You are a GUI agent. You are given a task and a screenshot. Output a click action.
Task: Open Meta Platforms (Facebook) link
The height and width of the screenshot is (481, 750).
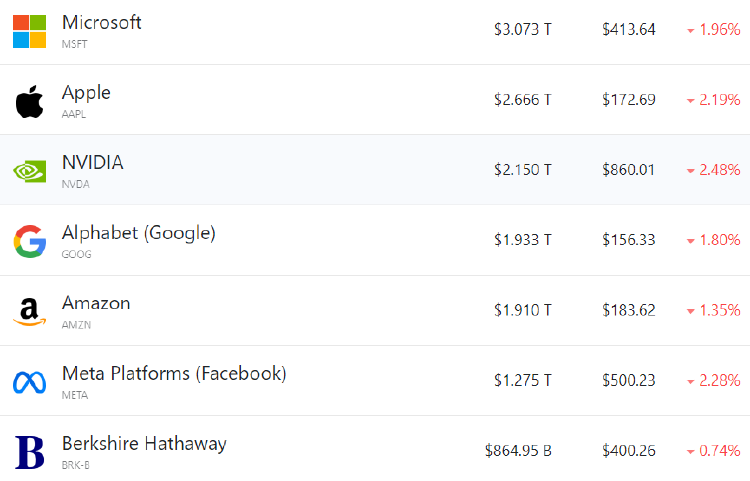pos(174,373)
